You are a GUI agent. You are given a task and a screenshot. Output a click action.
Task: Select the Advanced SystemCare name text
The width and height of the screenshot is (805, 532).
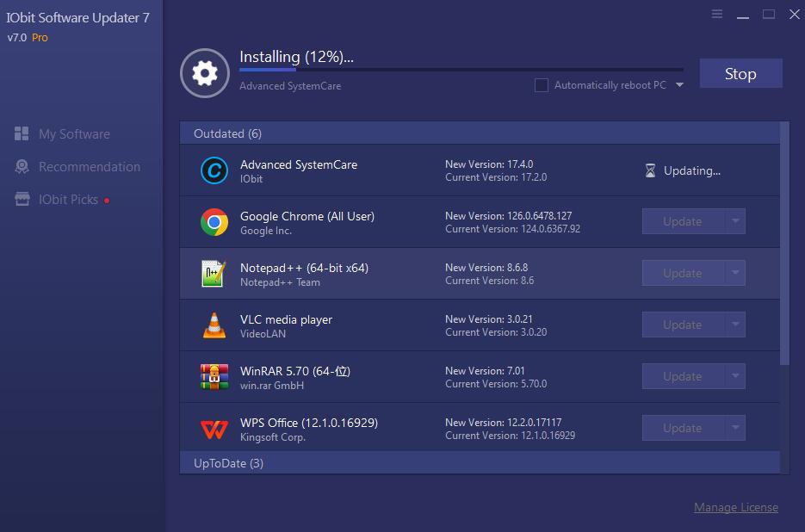click(298, 164)
